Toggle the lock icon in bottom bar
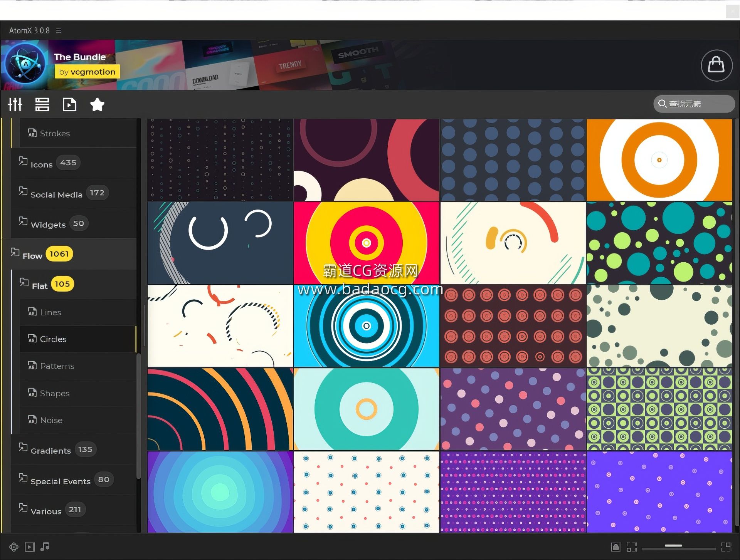Screen dimensions: 740x560 (x=616, y=547)
